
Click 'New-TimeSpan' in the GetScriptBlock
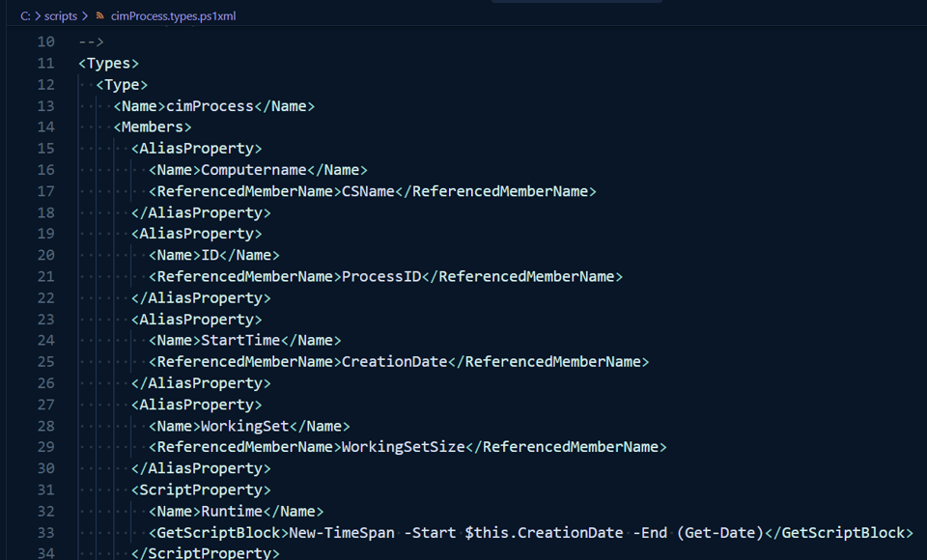(342, 533)
